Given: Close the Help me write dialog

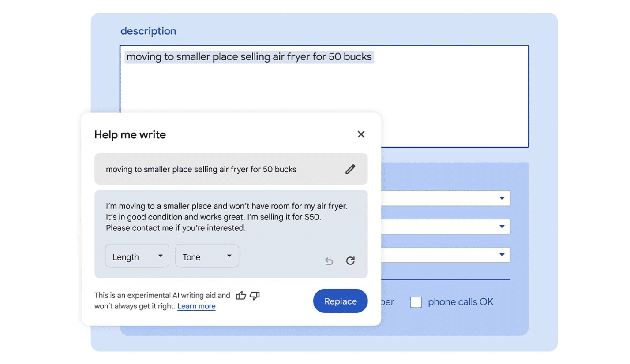Looking at the screenshot, I should [x=361, y=134].
